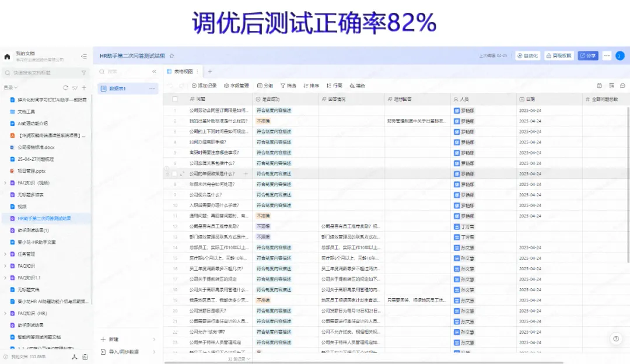Add a new document with plus icon

pyautogui.click(x=84, y=87)
